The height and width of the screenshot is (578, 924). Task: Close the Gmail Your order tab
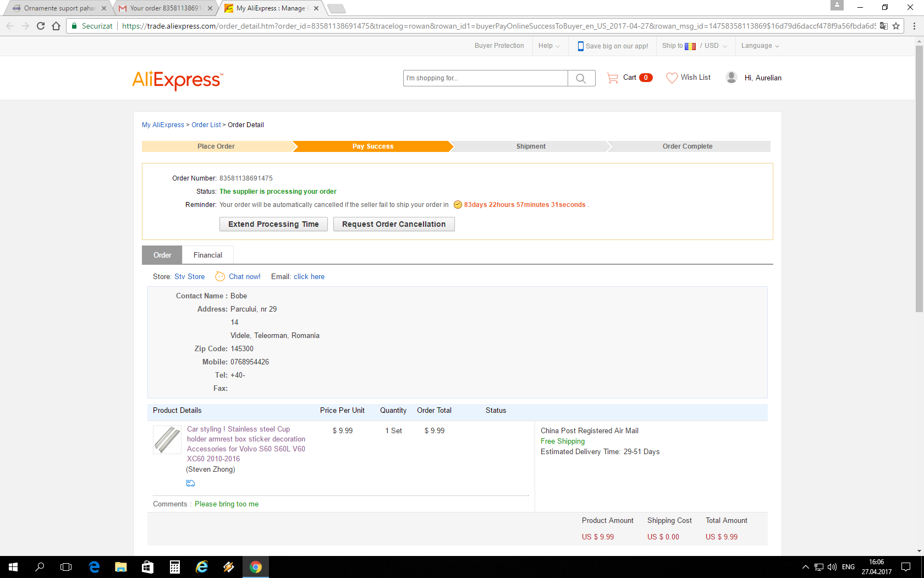210,8
